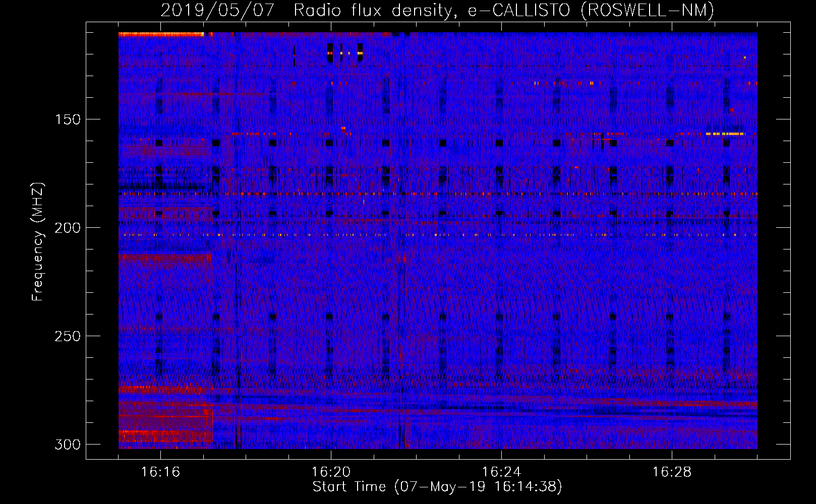Click the frequency tick label '300'
This screenshot has height=504, width=816.
[68, 445]
